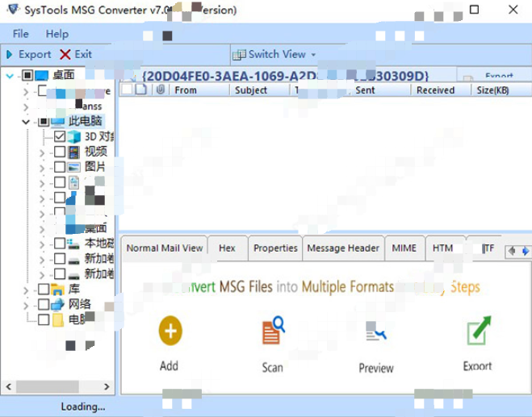532x417 pixels.
Task: Click the green Export arrow icon
Action: [x=479, y=331]
